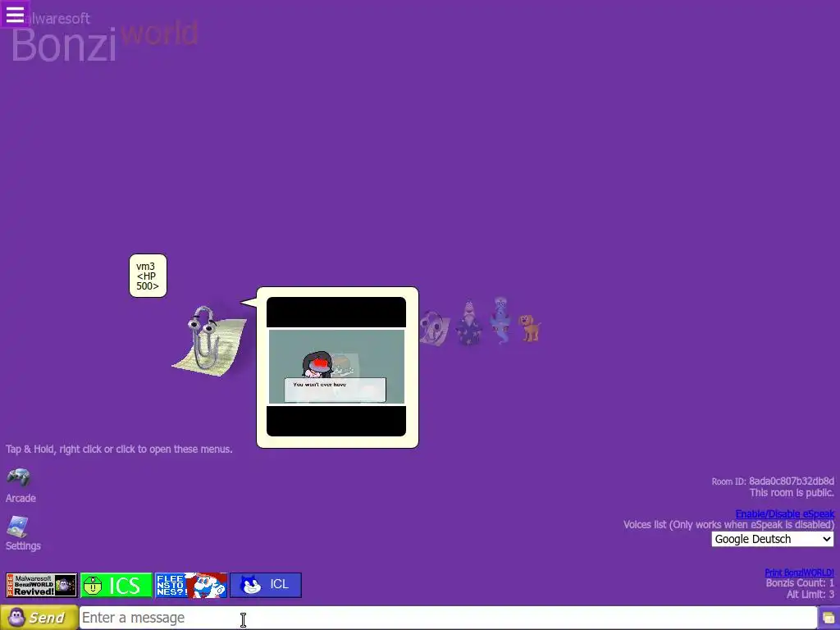
Task: Click the Fleenstones NES banner
Action: [x=190, y=585]
